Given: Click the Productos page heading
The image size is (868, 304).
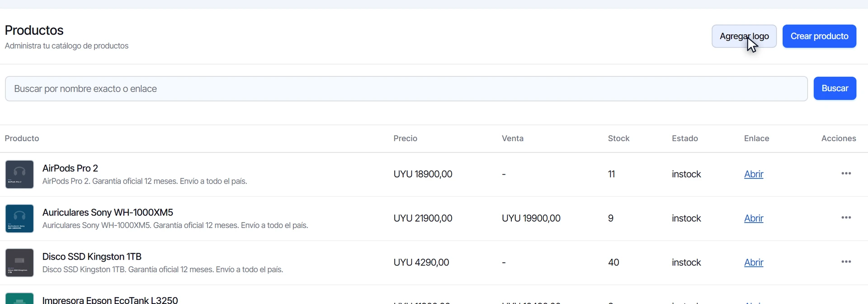Looking at the screenshot, I should pos(34,30).
